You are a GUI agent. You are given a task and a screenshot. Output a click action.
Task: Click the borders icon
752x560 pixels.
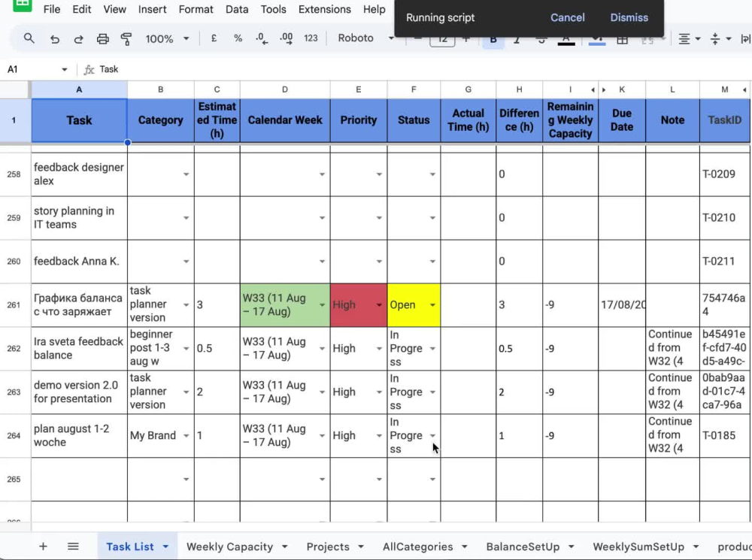click(x=622, y=41)
